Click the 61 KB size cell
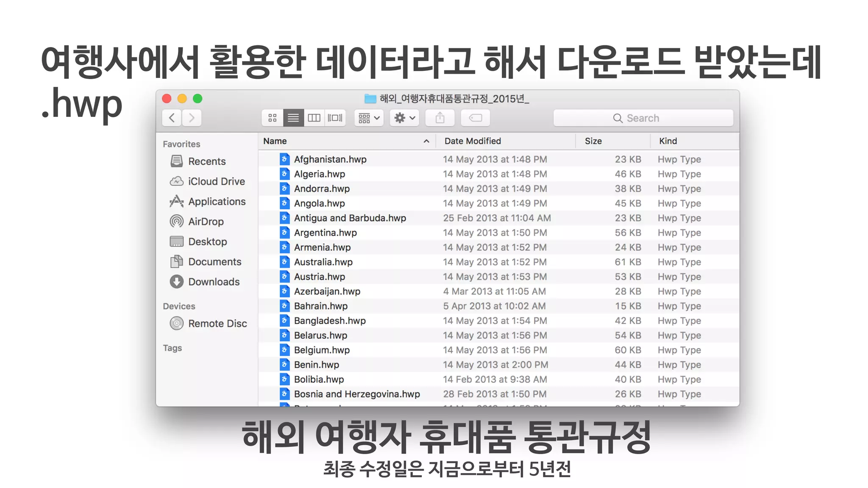The height and width of the screenshot is (488, 868). [628, 262]
